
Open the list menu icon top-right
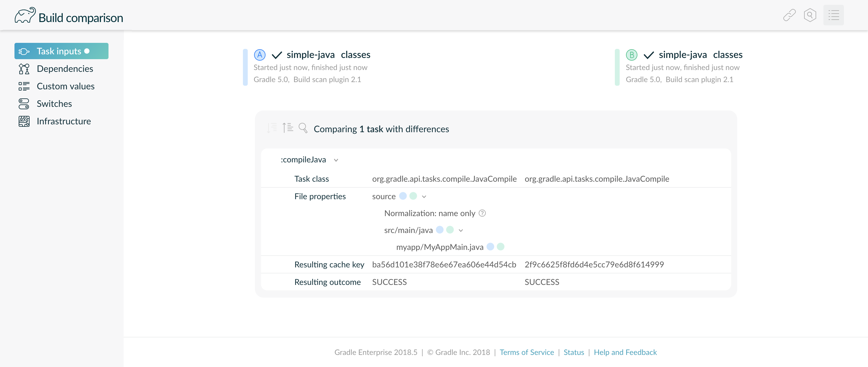(x=833, y=15)
